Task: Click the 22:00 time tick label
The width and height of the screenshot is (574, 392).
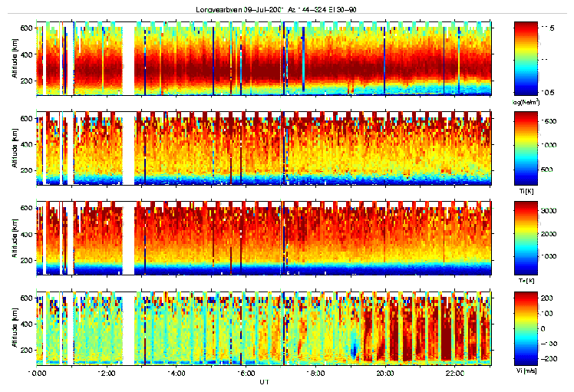Action: (455, 373)
